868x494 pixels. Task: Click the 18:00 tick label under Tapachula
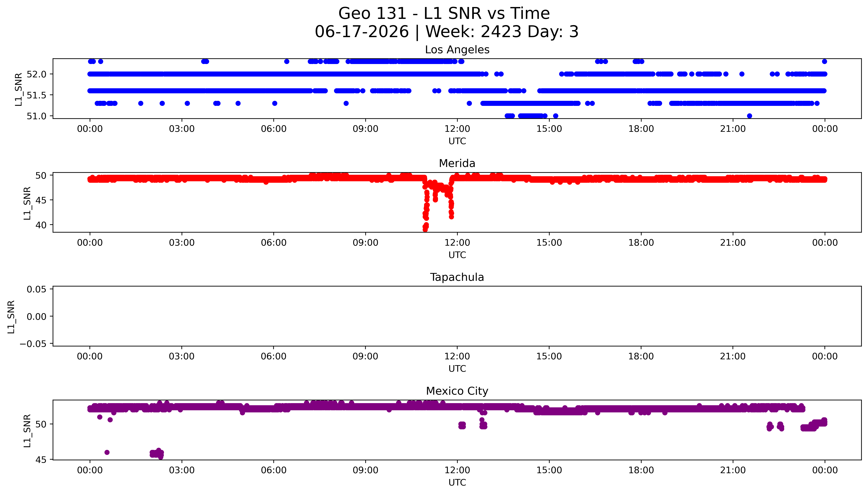coord(641,356)
